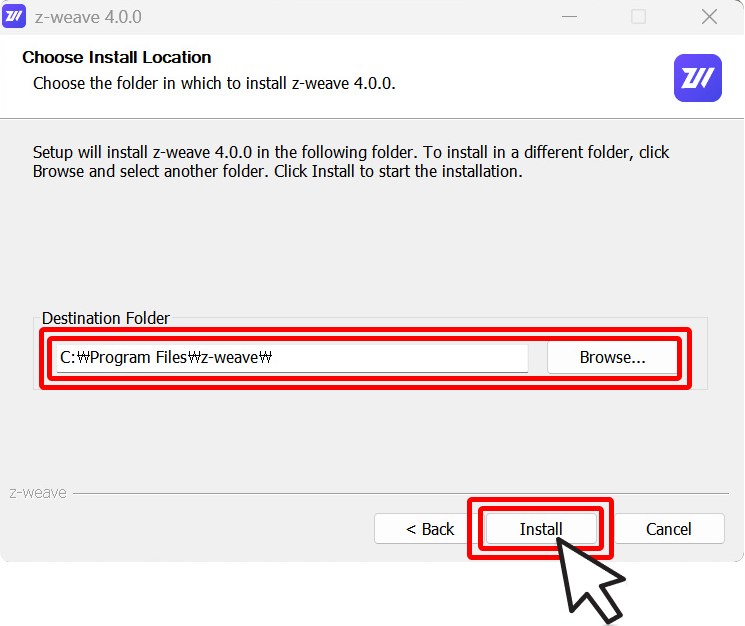Click the large z-weave logo in the header
Viewport: 745px width, 626px height.
click(x=697, y=78)
